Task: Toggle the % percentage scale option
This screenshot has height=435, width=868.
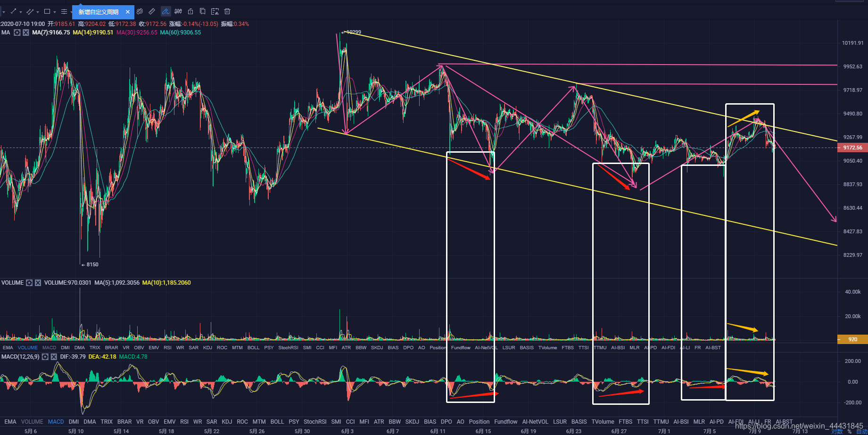Action: (x=850, y=432)
